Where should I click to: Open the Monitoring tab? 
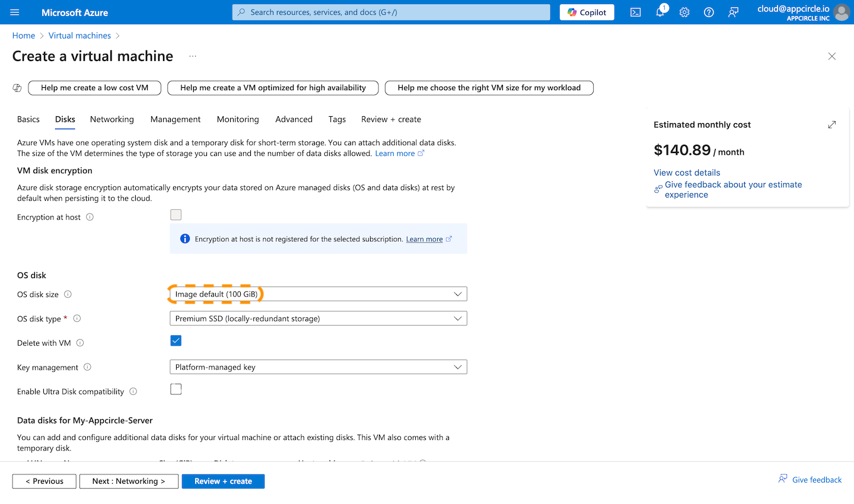coord(238,119)
